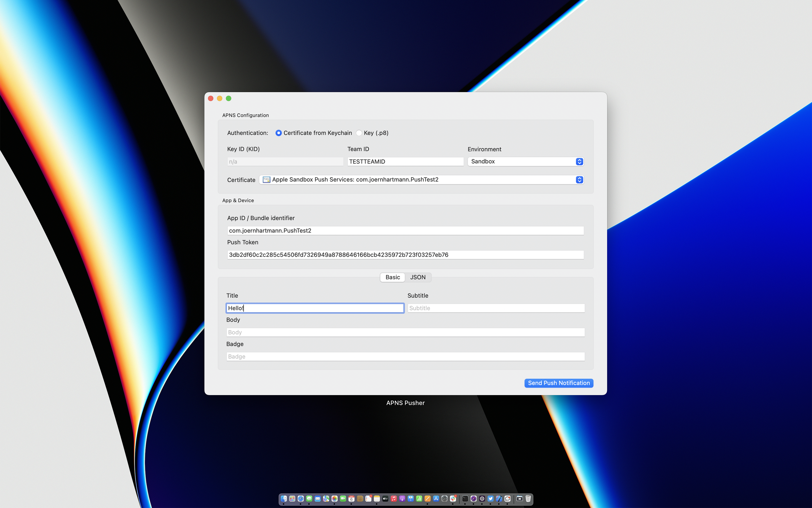Viewport: 812px width, 508px height.
Task: Click into the Push Token field
Action: point(405,255)
